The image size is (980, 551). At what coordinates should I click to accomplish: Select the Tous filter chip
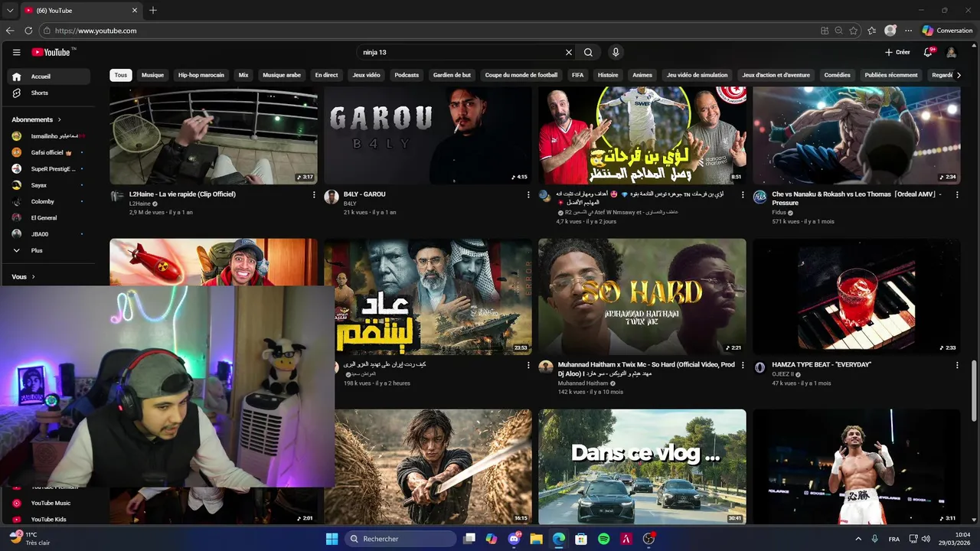coord(121,75)
